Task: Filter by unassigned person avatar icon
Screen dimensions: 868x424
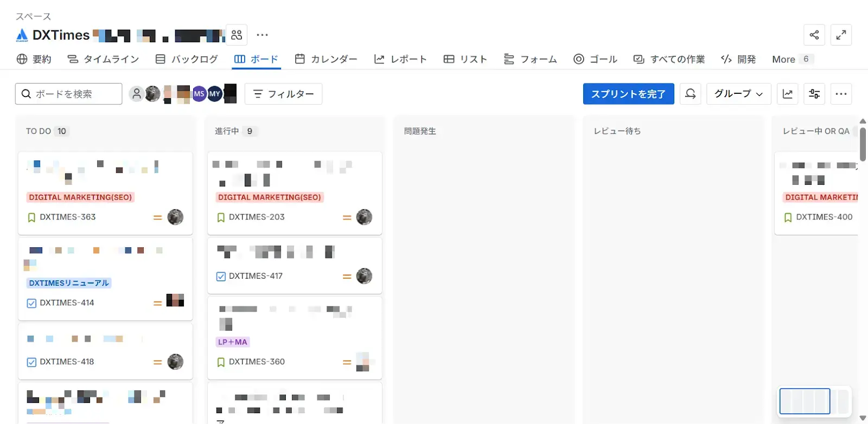Action: tap(137, 94)
